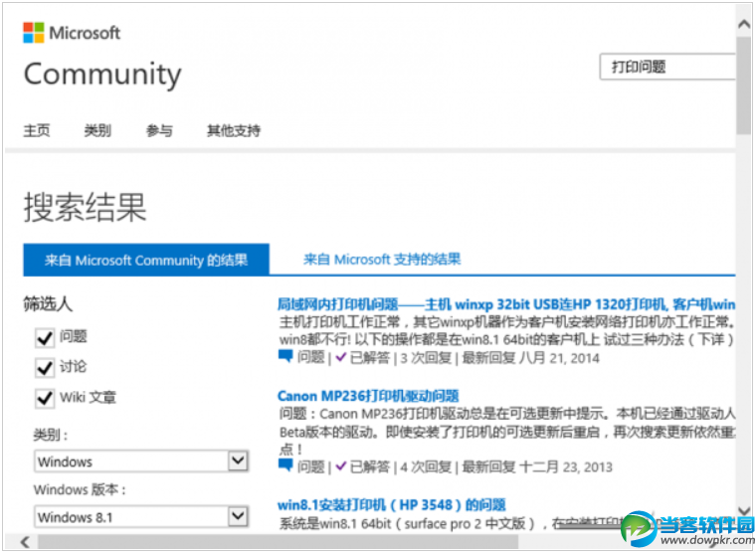The width and height of the screenshot is (756, 554).
Task: Open the 主页 navigation item
Action: [x=37, y=130]
